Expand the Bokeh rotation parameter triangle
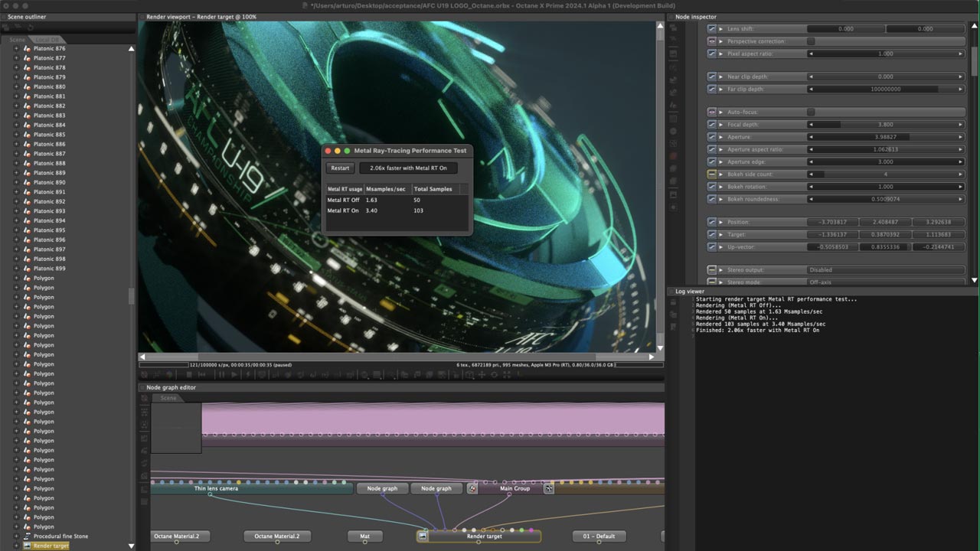The width and height of the screenshot is (980, 551). 721,187
